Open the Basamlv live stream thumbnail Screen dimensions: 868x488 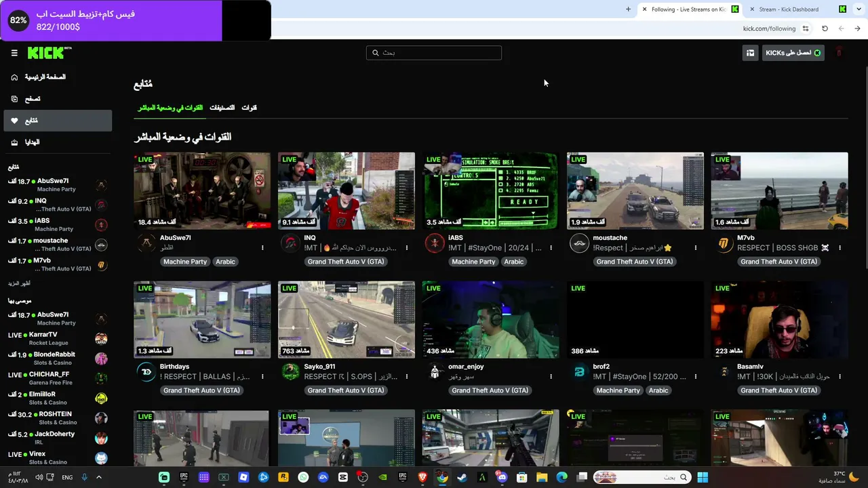[779, 320]
